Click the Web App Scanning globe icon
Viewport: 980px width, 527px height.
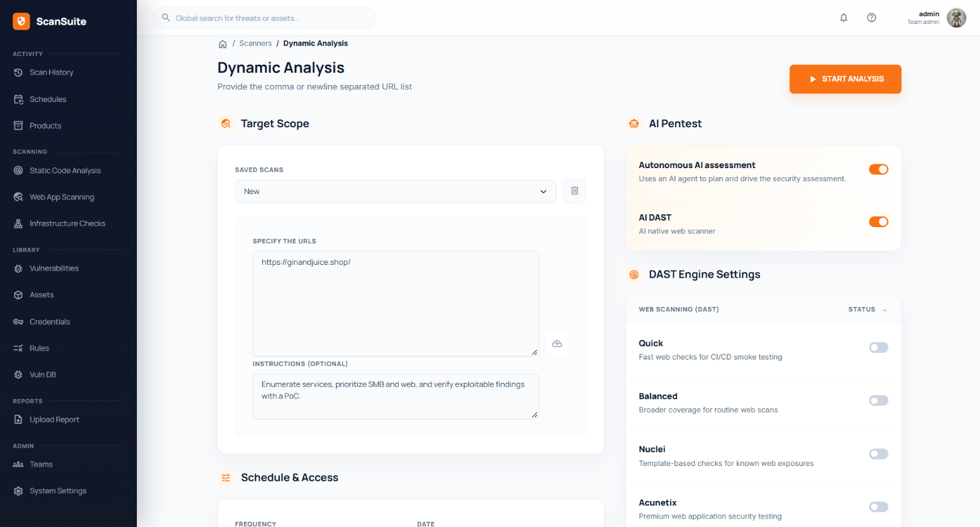coord(18,197)
